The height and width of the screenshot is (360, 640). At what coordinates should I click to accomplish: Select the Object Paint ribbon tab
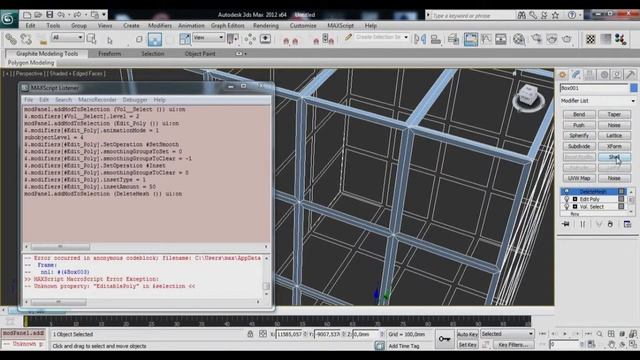point(200,53)
